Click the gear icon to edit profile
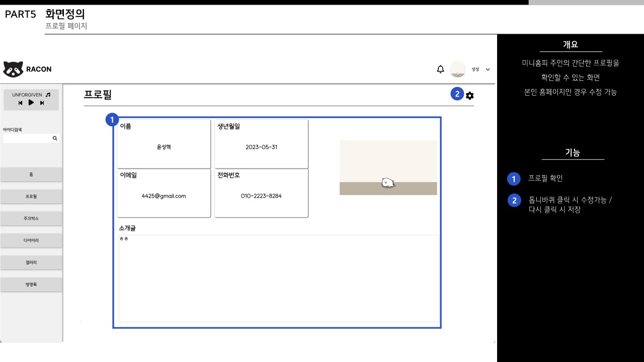The width and height of the screenshot is (644, 362). [469, 96]
